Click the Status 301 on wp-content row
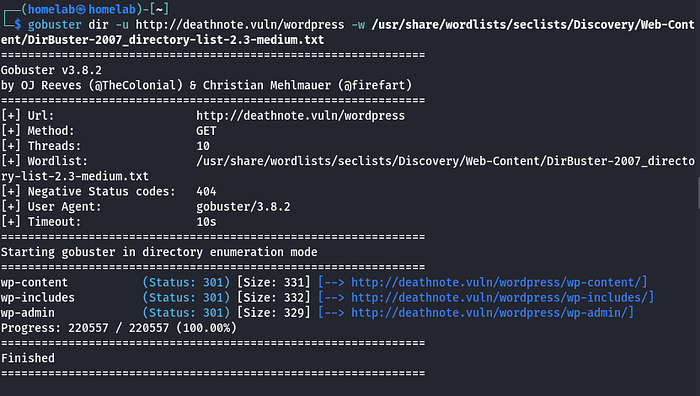This screenshot has width=700, height=396. (186, 283)
